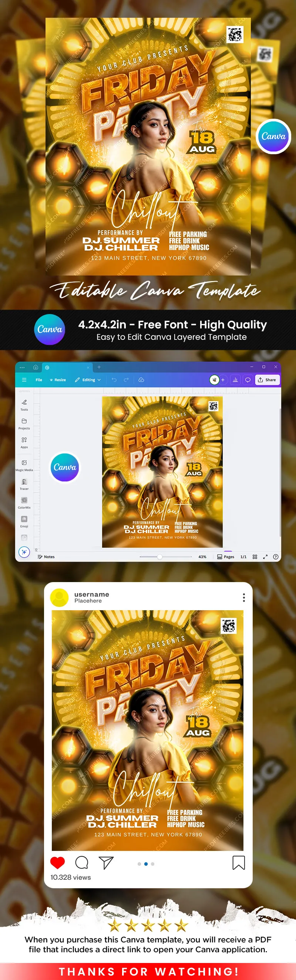Open the ColorMix app
Screen dimensions: 296x980
click(24, 502)
